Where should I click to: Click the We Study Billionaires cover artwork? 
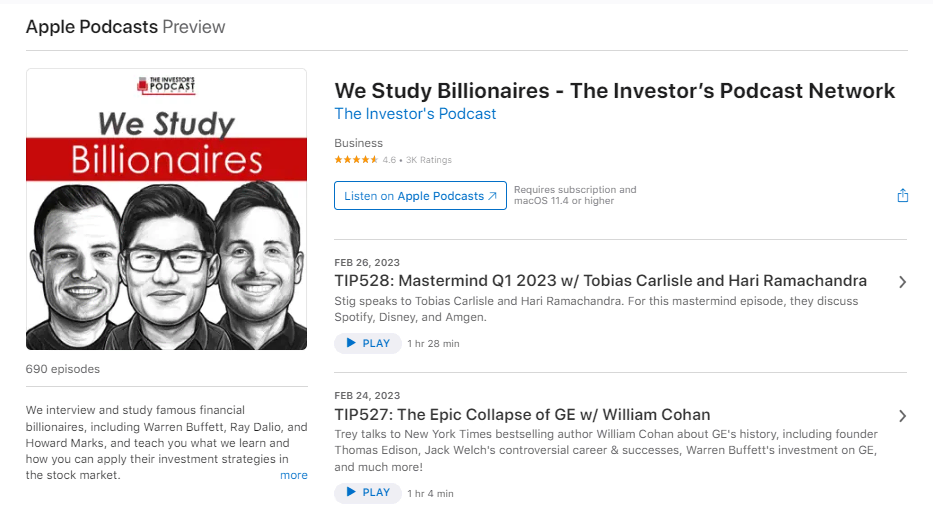(x=166, y=209)
